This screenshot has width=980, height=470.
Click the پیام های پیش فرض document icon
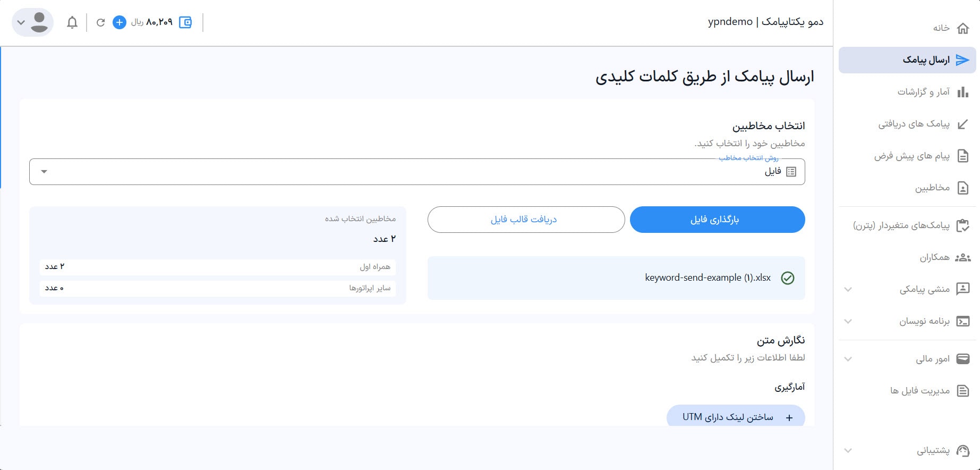click(962, 156)
